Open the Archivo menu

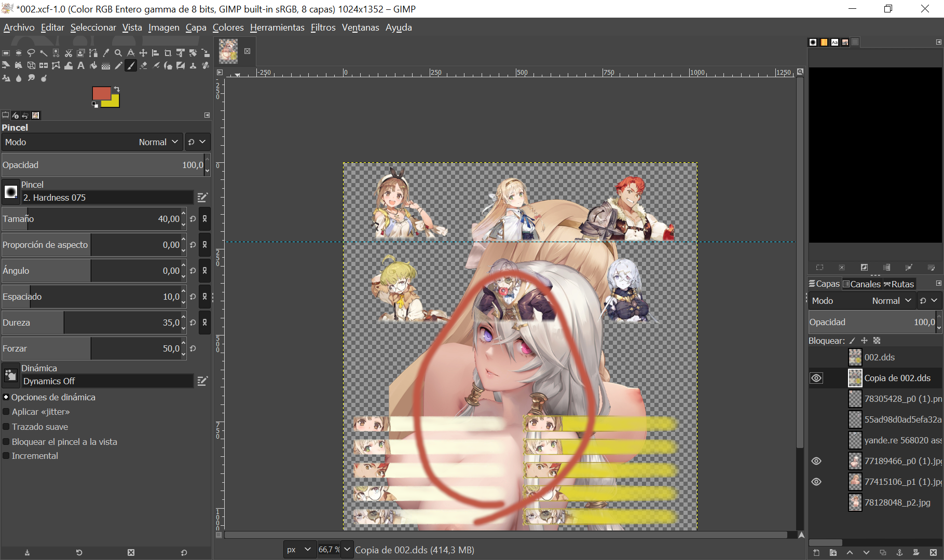coord(19,27)
